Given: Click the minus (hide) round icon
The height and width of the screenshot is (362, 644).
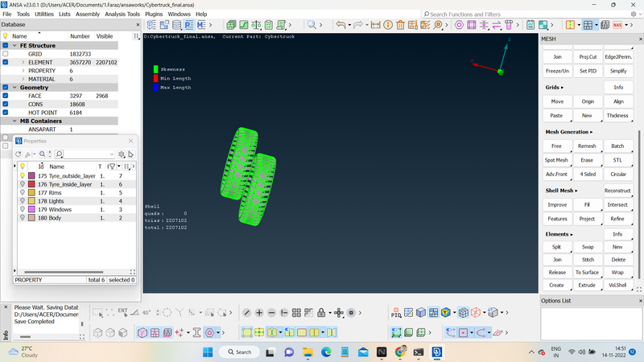Looking at the screenshot, I should [x=271, y=313].
